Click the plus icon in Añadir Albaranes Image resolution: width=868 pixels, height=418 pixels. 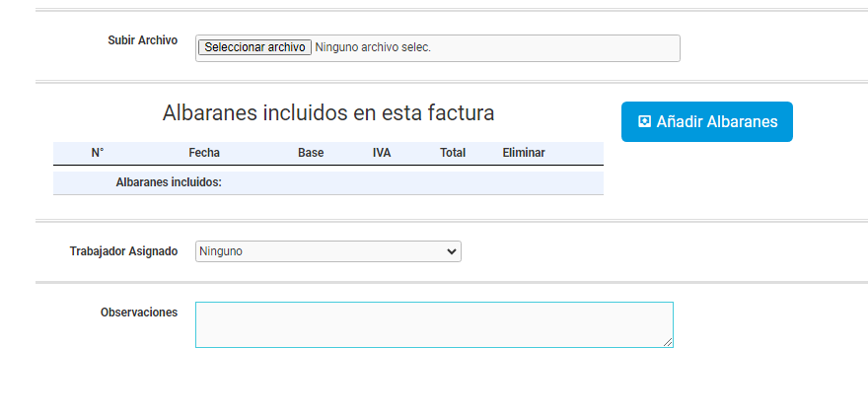(644, 121)
